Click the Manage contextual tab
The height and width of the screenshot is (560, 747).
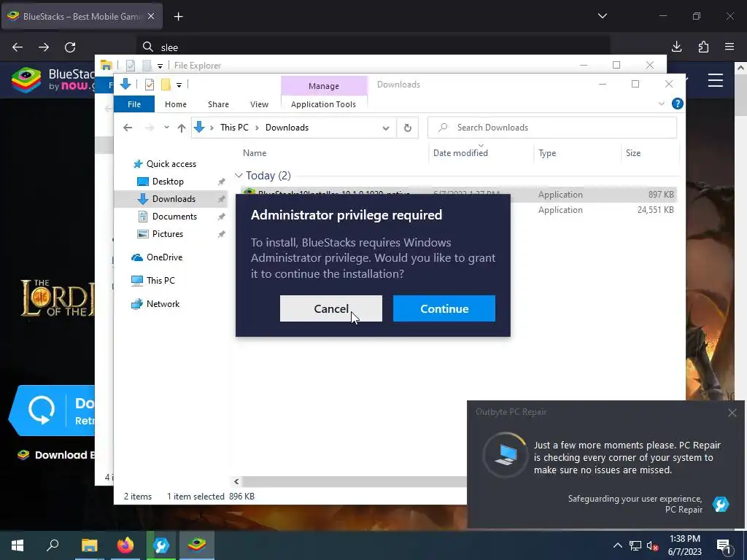tap(324, 86)
